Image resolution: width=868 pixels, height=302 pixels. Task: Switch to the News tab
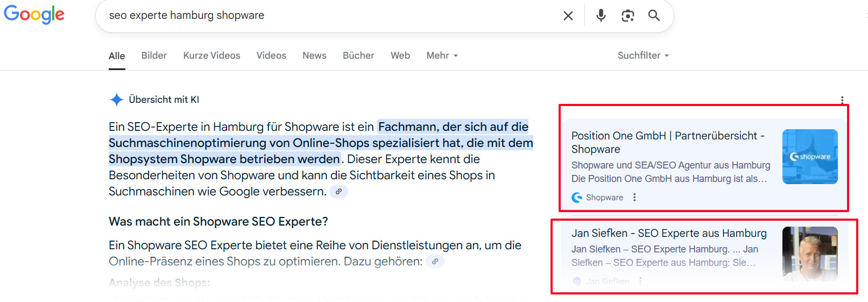[314, 55]
